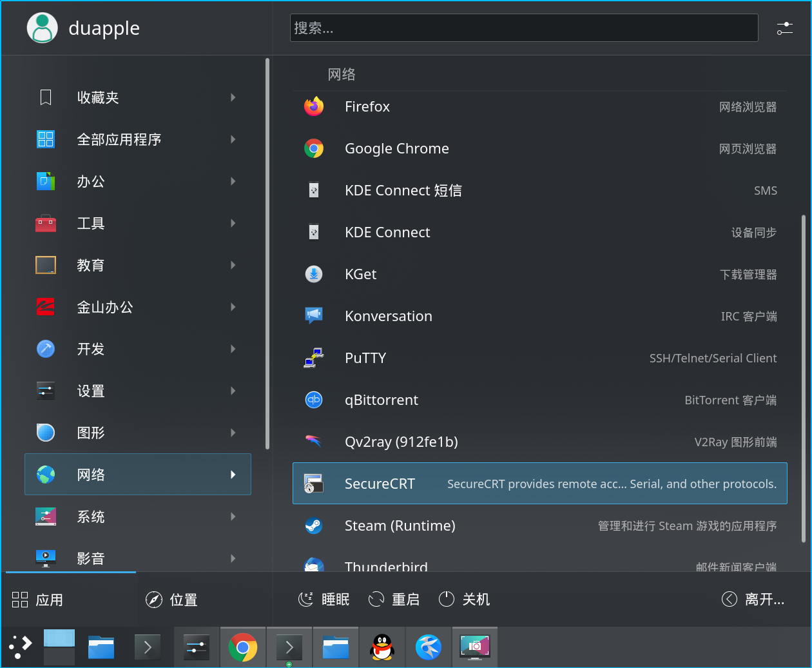Expand the 工具 category arrow
This screenshot has width=812, height=668.
coord(233,223)
